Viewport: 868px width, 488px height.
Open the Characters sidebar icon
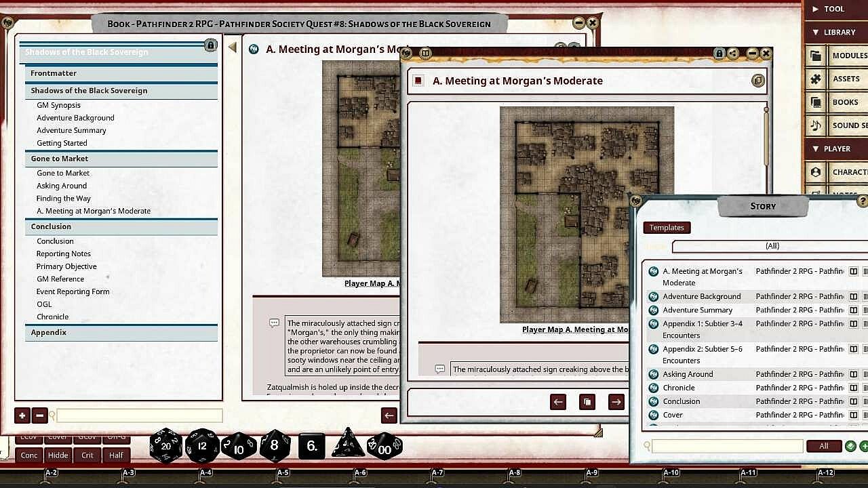(816, 172)
